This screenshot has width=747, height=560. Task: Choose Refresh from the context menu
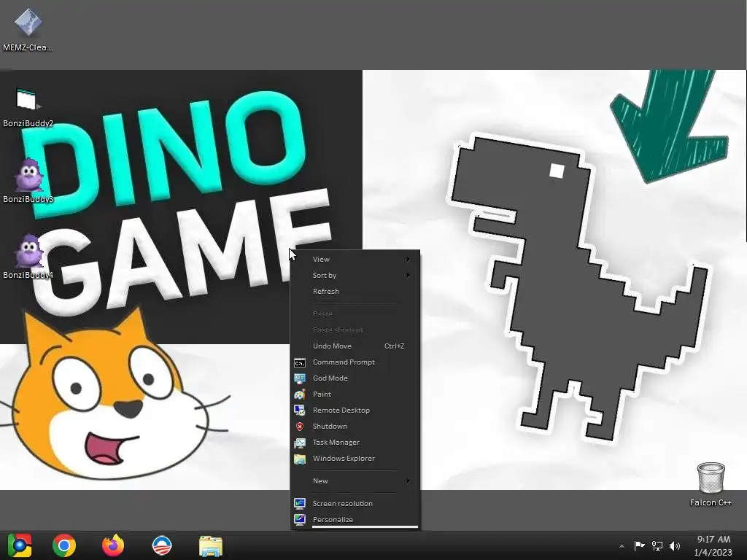(355, 292)
